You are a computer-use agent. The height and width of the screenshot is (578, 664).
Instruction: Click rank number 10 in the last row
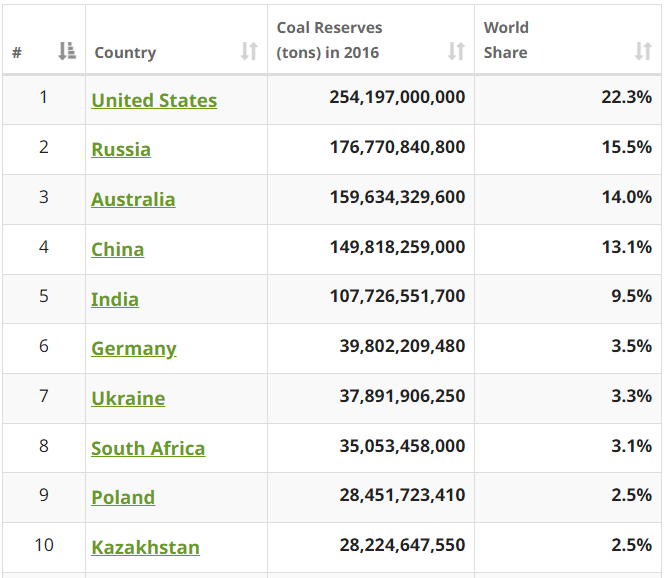[44, 545]
